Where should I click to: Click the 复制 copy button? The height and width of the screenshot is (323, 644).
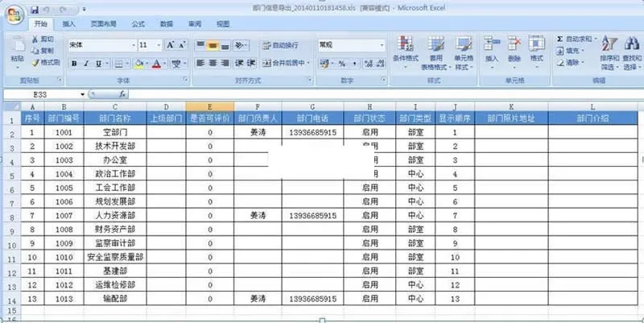tap(43, 51)
